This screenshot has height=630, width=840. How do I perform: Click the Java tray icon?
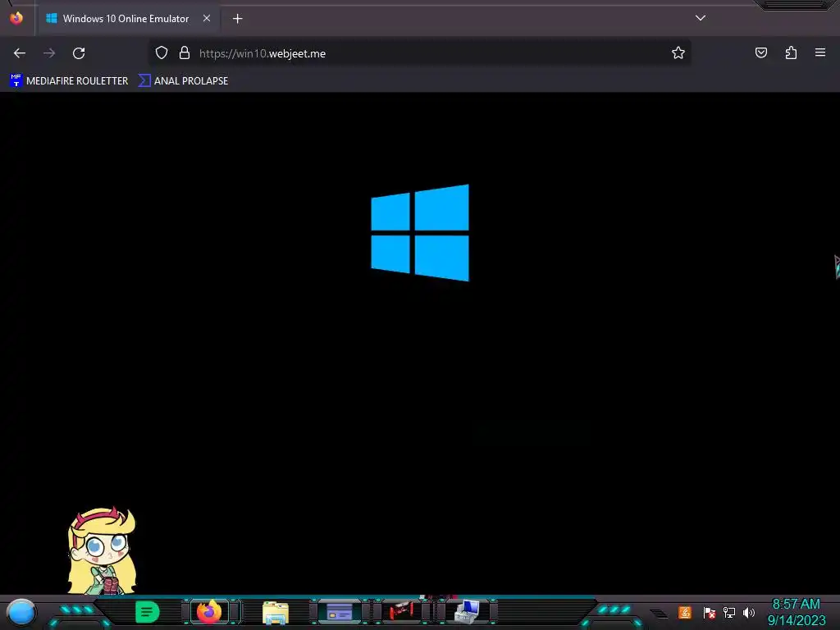pyautogui.click(x=685, y=612)
